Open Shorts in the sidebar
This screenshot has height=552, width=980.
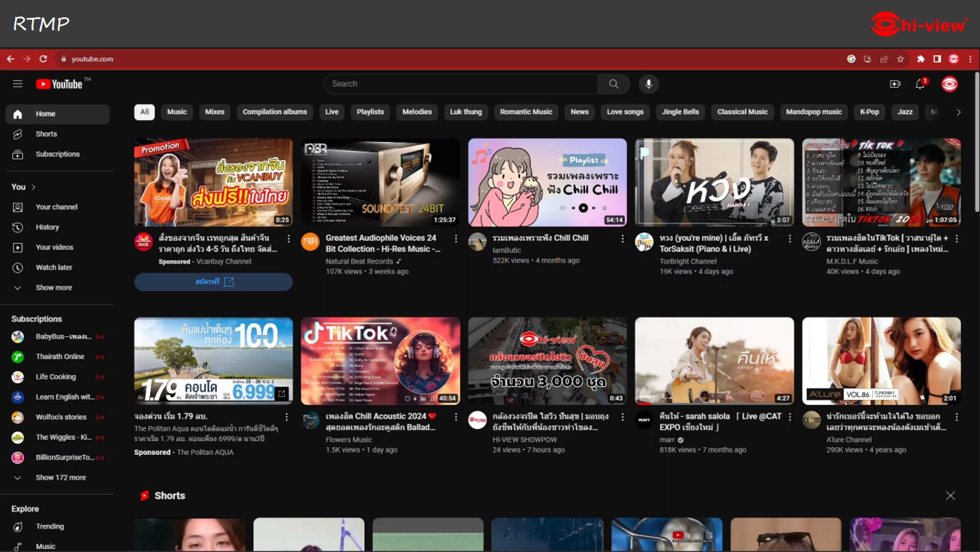click(x=46, y=134)
